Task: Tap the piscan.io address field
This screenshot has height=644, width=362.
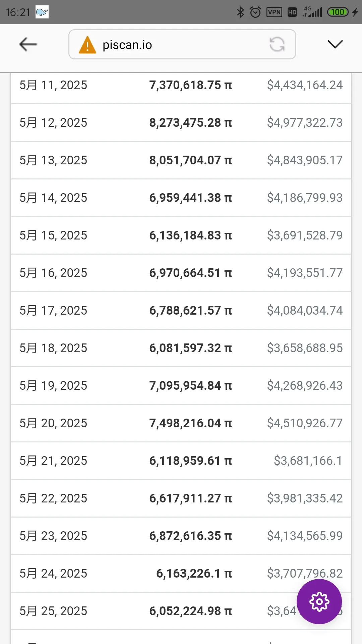Action: 182,44
